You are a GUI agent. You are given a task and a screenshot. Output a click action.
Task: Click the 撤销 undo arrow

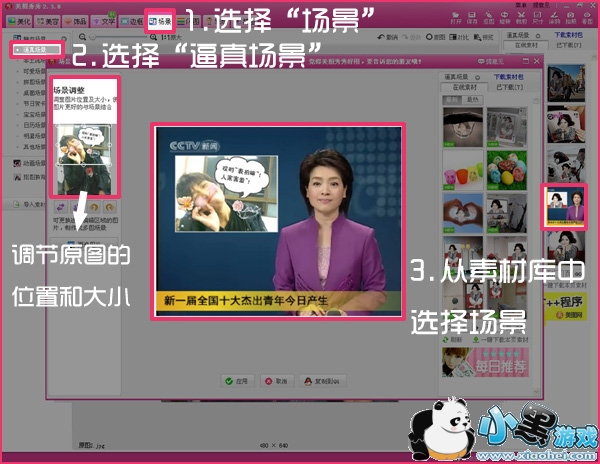coord(387,37)
